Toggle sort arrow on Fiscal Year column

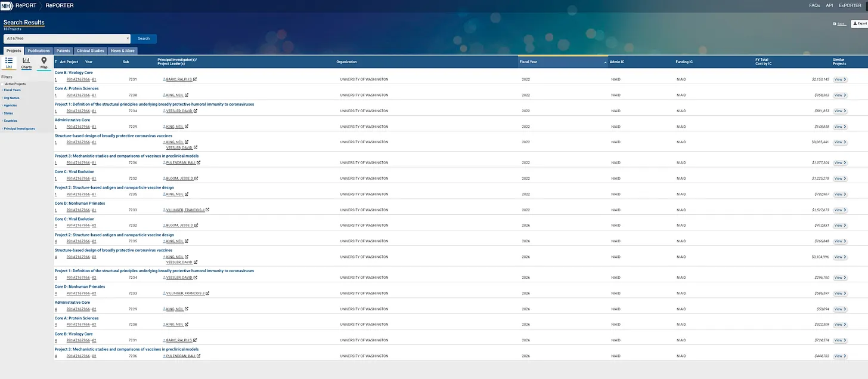605,62
